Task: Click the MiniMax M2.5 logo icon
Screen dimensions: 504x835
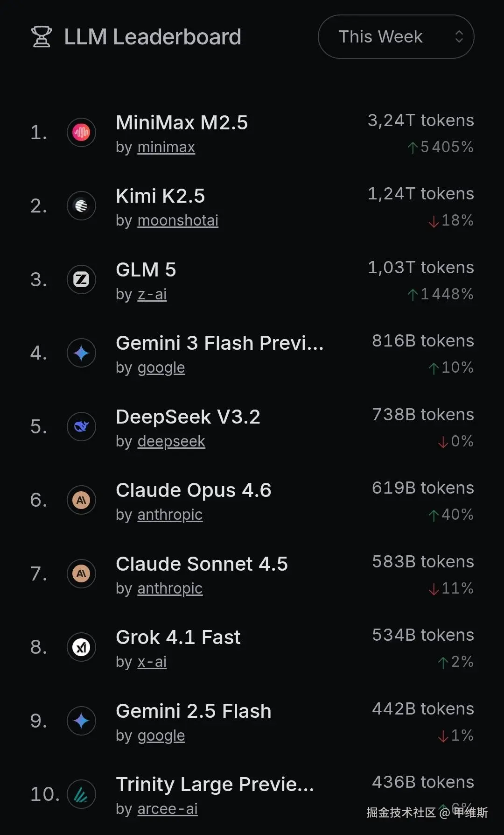Action: pyautogui.click(x=81, y=133)
